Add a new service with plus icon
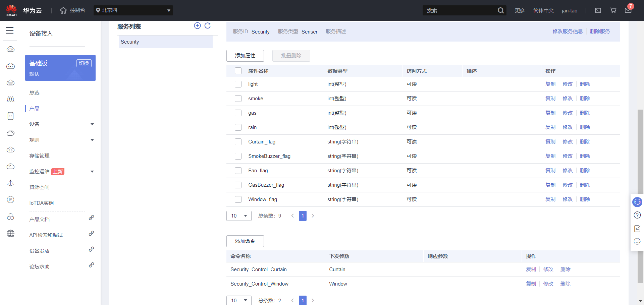644x305 pixels. [x=197, y=26]
